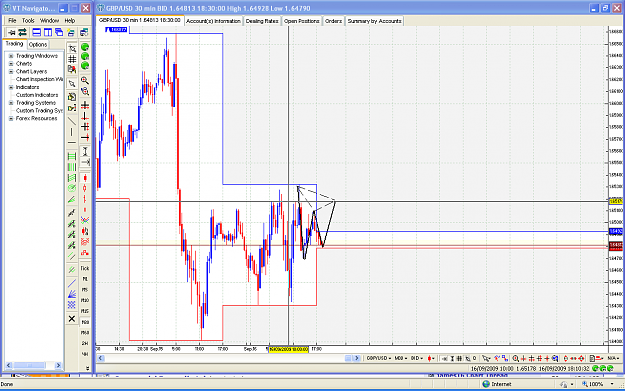Viewport: 625px width, 391px height.
Task: Click the text cursor I-beam tool
Action: [x=85, y=151]
